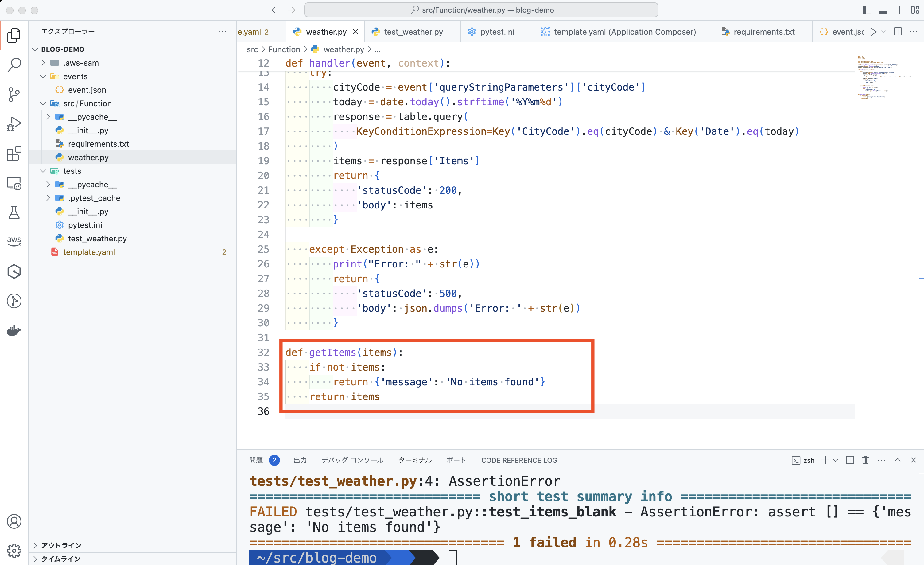The width and height of the screenshot is (924, 565).
Task: Open test_weather.py in explorer tree
Action: (x=132, y=238)
